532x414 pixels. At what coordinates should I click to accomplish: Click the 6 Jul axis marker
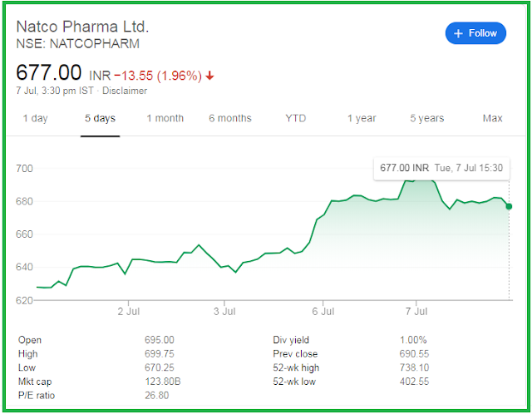(x=323, y=312)
